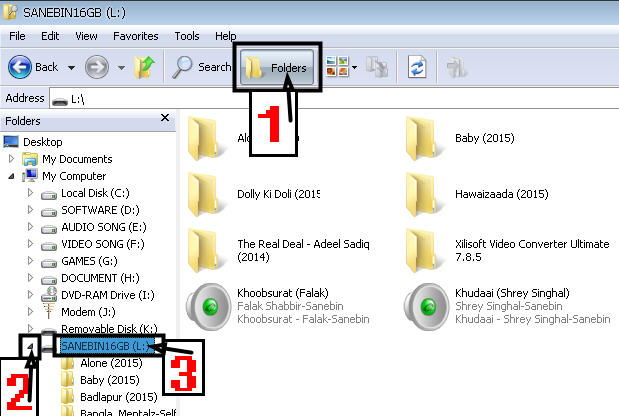The width and height of the screenshot is (619, 416).
Task: Click the Xilisoft Video Converter Ultimate 7.8.5 name
Action: click(532, 250)
